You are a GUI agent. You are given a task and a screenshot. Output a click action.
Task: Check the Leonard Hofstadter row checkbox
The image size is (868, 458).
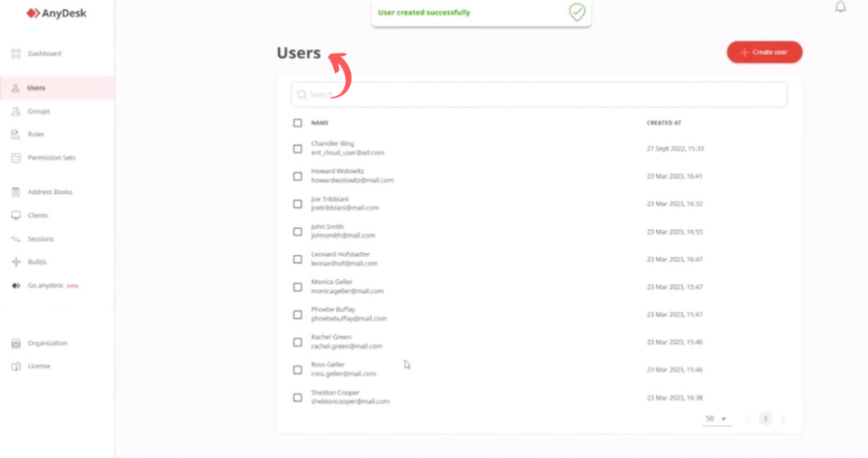pos(298,260)
